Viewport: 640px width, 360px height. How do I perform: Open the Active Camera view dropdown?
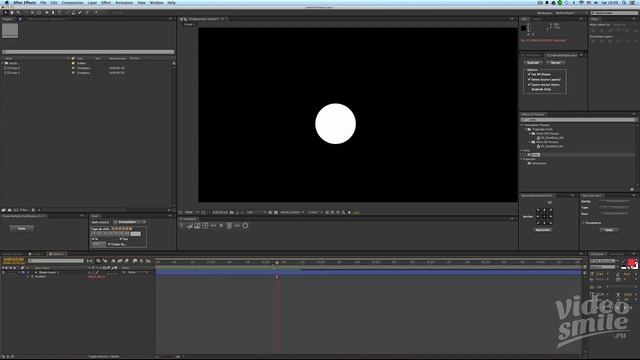[292, 212]
